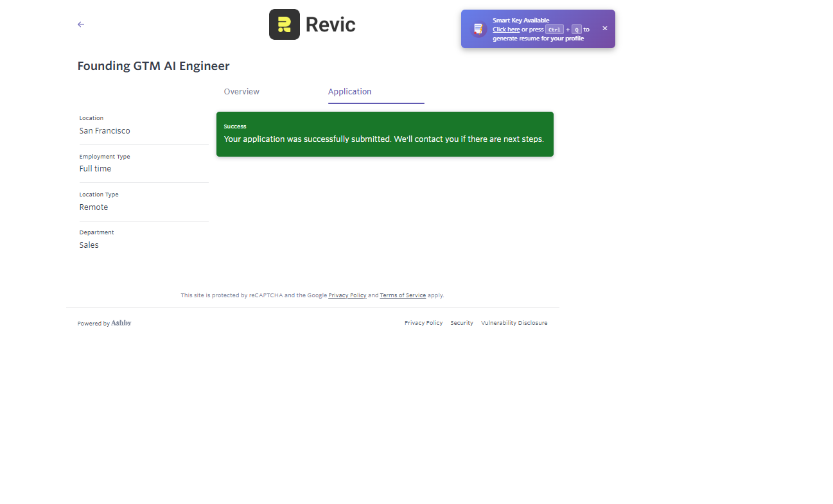Viewport: 833px width, 504px height.
Task: Click the Ctrl key badge in popup
Action: (x=554, y=30)
